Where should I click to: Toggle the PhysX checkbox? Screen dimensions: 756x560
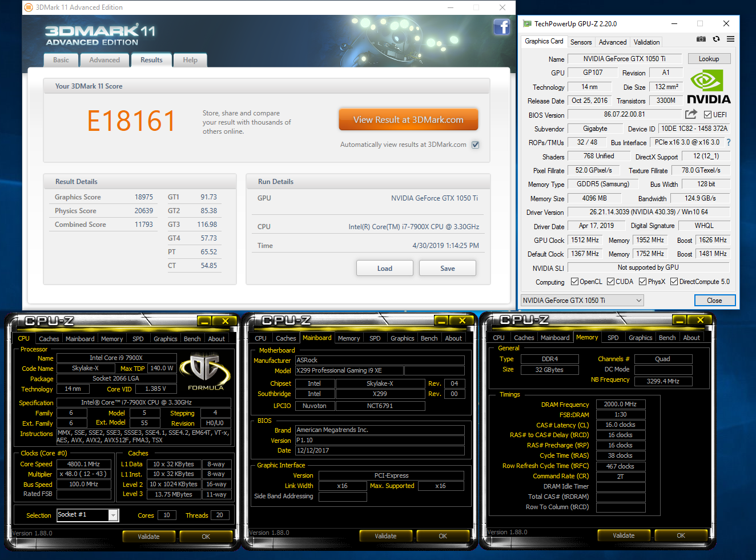(x=642, y=282)
